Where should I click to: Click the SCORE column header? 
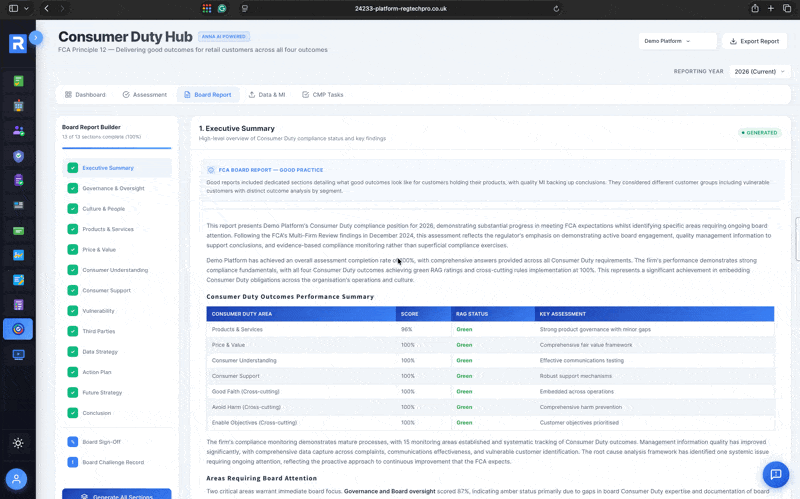[x=423, y=314]
